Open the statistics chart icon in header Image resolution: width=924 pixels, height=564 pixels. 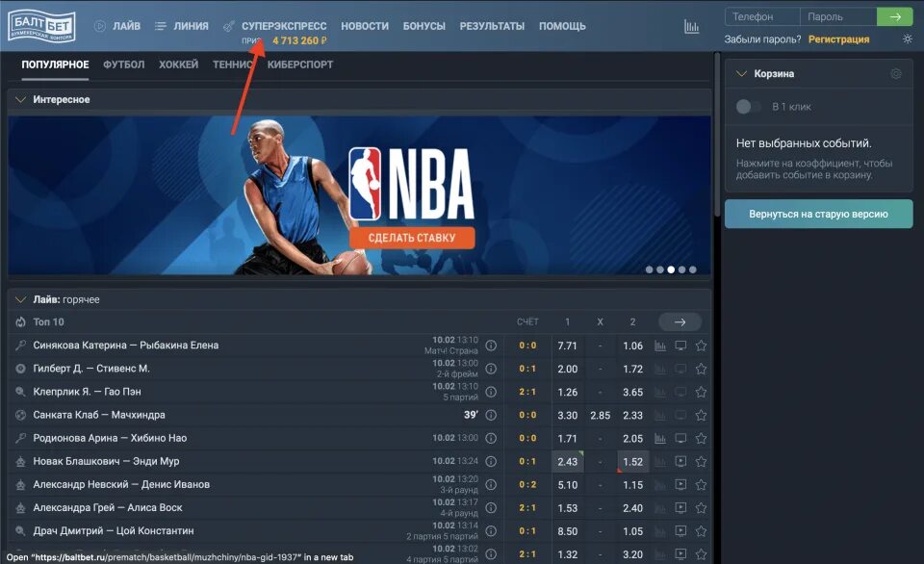[x=691, y=26]
